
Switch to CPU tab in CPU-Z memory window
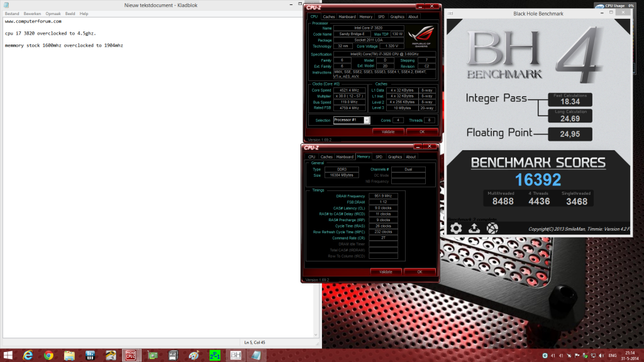[311, 156]
